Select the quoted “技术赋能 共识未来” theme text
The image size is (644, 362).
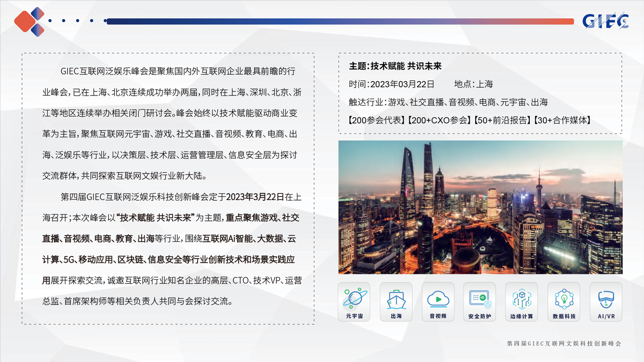click(156, 218)
